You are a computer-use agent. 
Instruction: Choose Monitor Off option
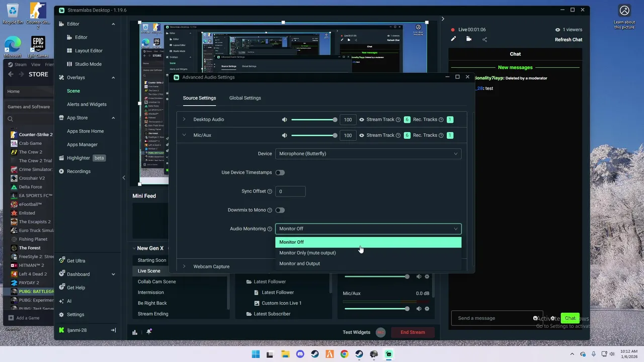[x=368, y=242]
